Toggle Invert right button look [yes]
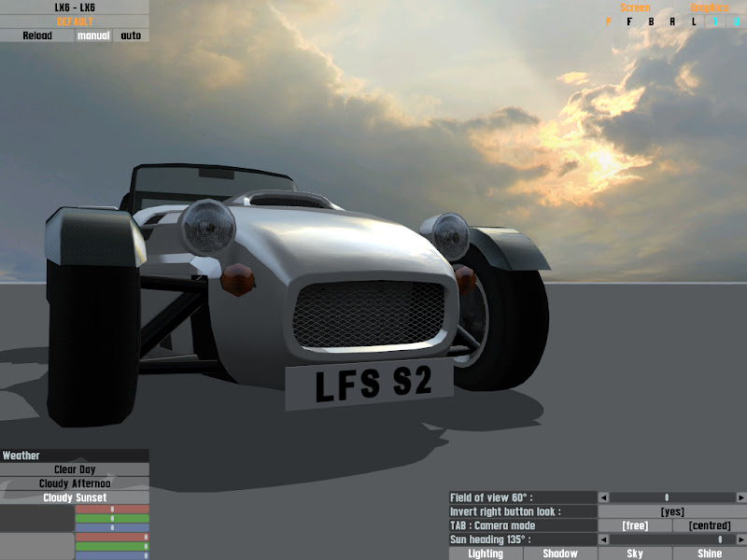 [672, 511]
